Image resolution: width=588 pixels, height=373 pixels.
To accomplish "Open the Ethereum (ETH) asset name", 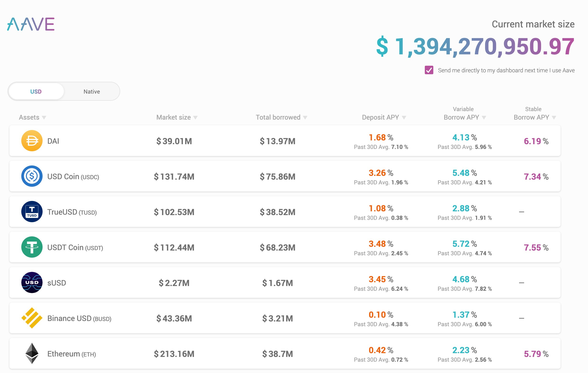I will pos(71,354).
